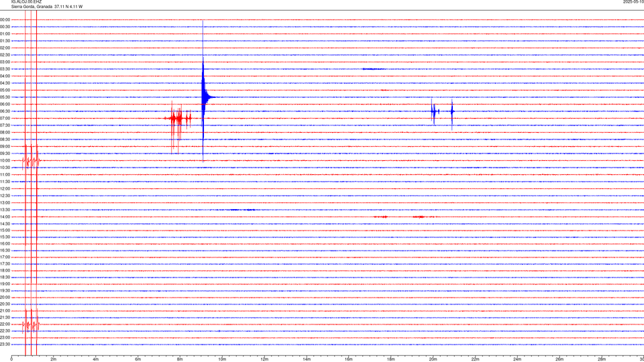Click the 03:30 time label
This screenshot has height=362, width=644.
point(5,69)
